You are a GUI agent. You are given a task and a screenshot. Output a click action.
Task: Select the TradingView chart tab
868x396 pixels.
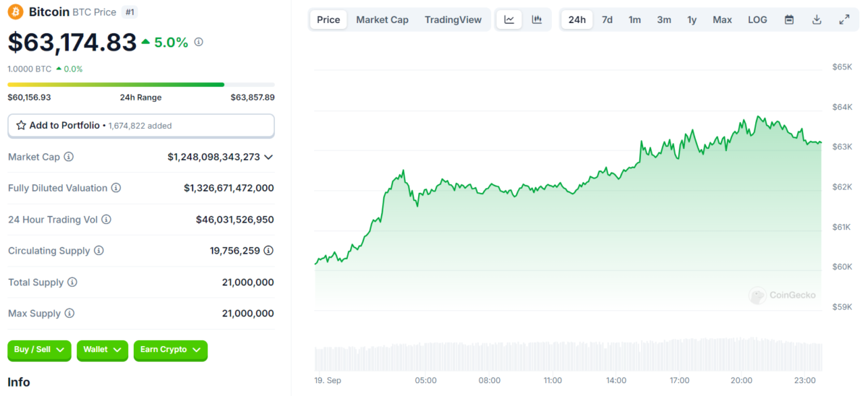coord(453,20)
